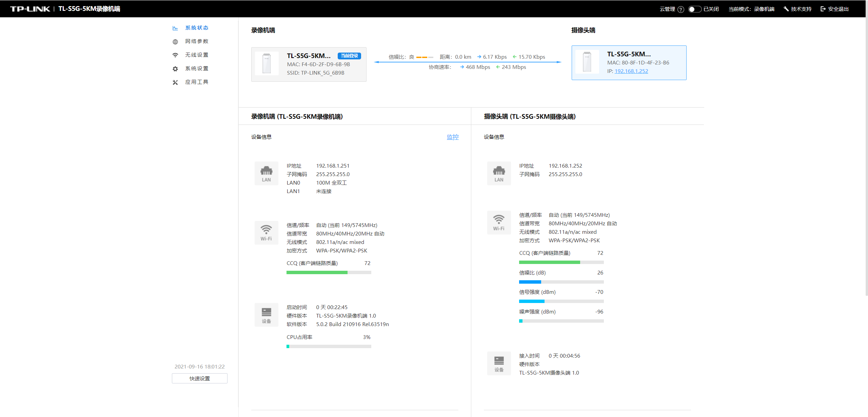Toggle the cloud management switch
Screen dimensions: 868x417
[x=694, y=9]
